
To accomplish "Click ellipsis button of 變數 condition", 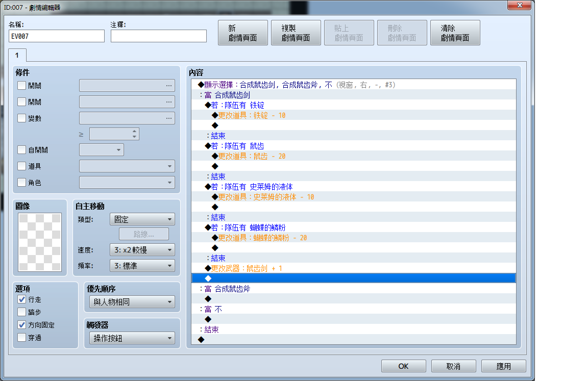I will tap(169, 118).
